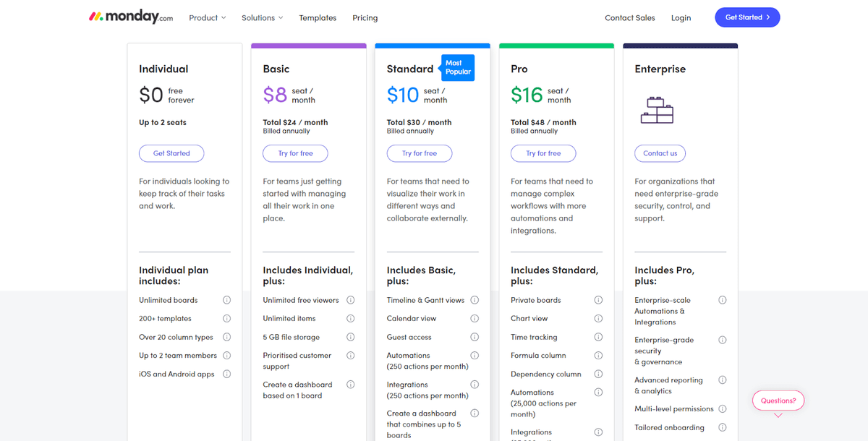The width and height of the screenshot is (868, 441).
Task: Open info icon for dashboard based on 1 board
Action: (x=351, y=385)
